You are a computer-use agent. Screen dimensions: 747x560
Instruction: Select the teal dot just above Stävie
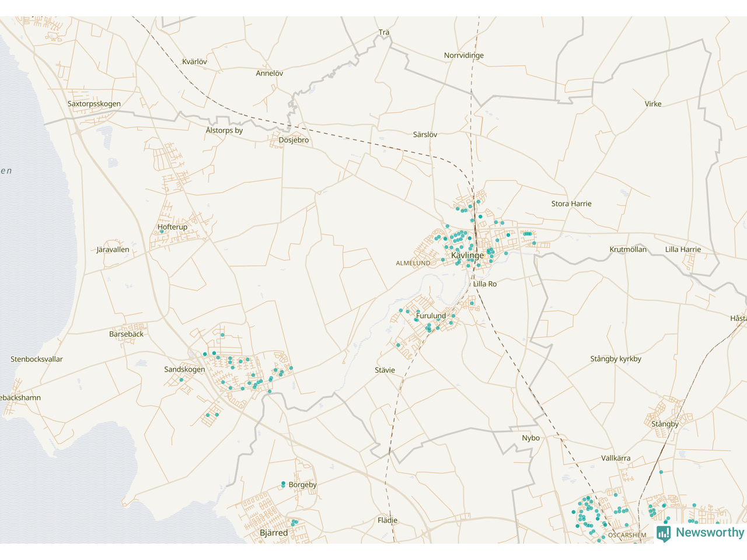398,345
